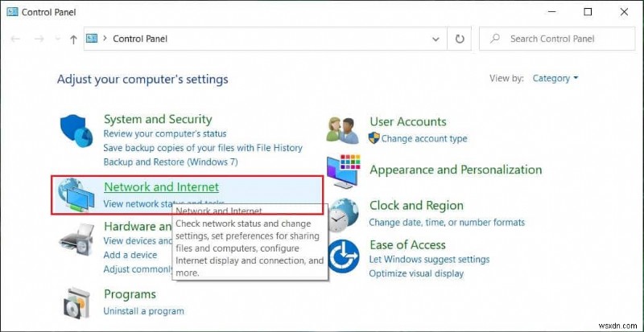Refresh the Control Panel address bar

460,39
